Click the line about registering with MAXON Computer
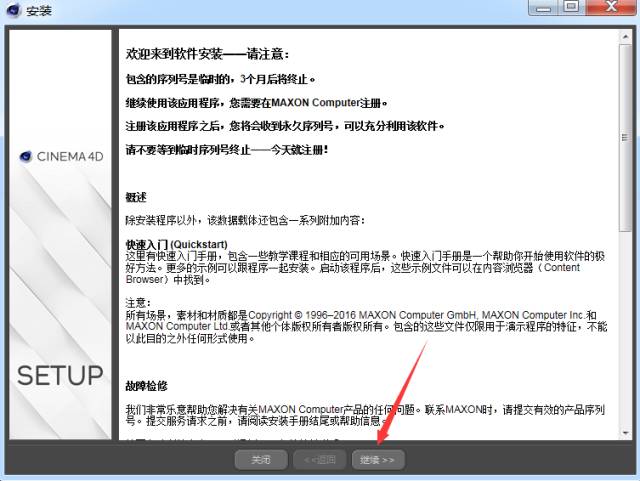The width and height of the screenshot is (640, 481). coord(256,103)
